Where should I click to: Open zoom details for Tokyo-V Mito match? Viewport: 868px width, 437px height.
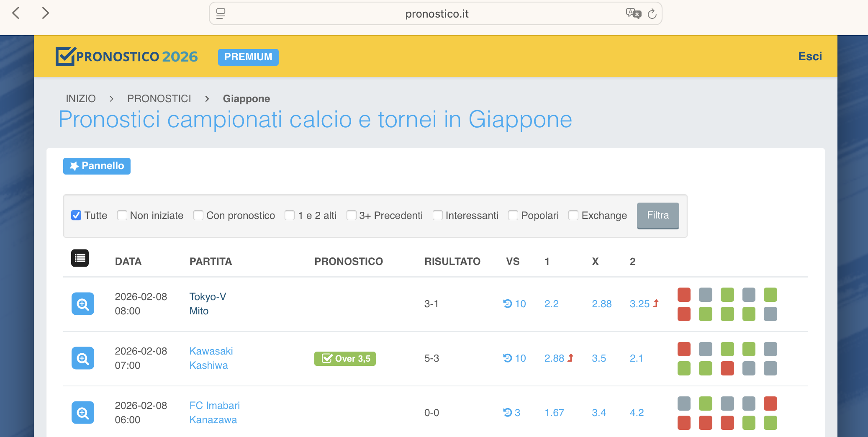tap(82, 304)
